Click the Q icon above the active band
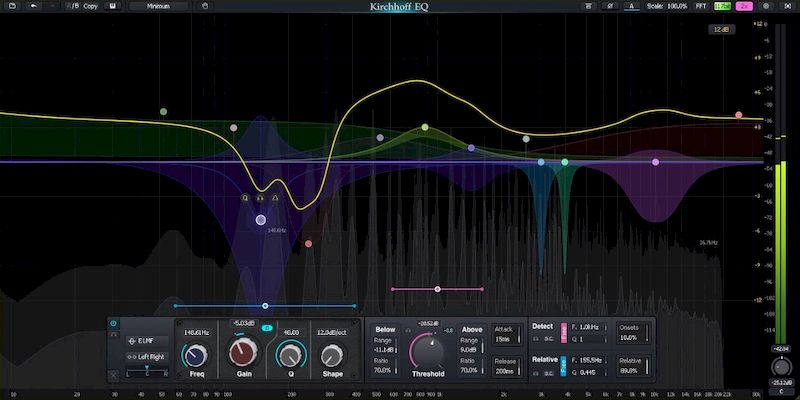 coord(245,197)
